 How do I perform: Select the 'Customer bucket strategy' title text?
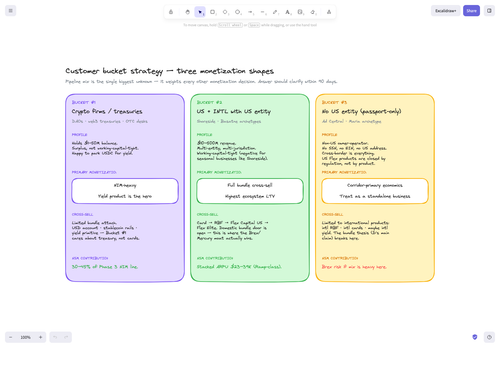click(170, 71)
